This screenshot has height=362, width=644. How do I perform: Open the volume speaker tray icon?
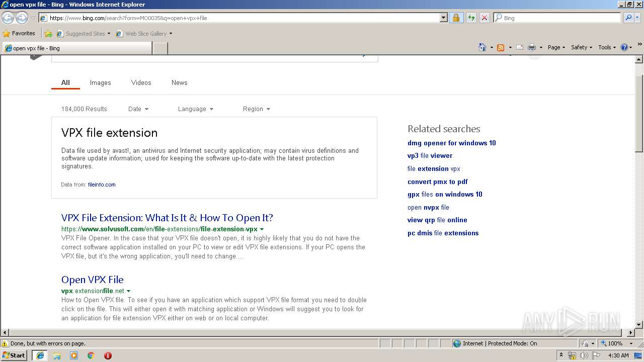pyautogui.click(x=584, y=355)
